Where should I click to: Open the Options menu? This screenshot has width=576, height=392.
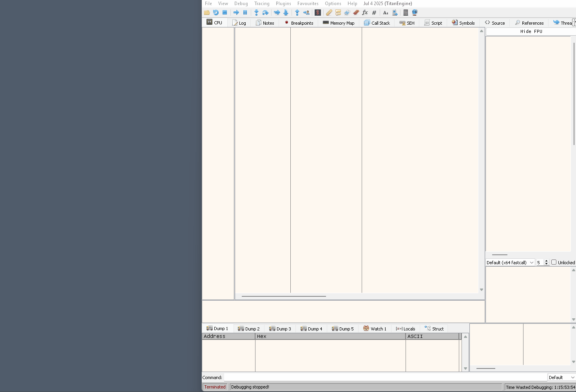point(333,4)
